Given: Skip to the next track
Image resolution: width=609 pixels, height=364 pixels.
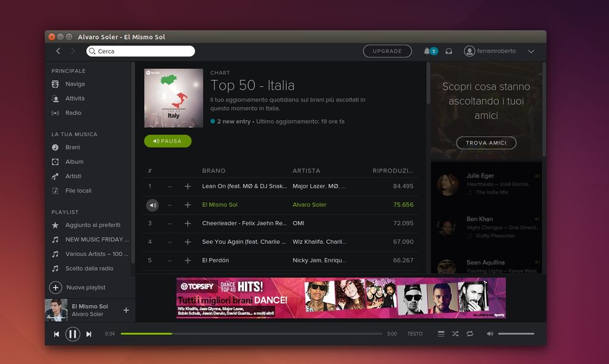Looking at the screenshot, I should [89, 334].
